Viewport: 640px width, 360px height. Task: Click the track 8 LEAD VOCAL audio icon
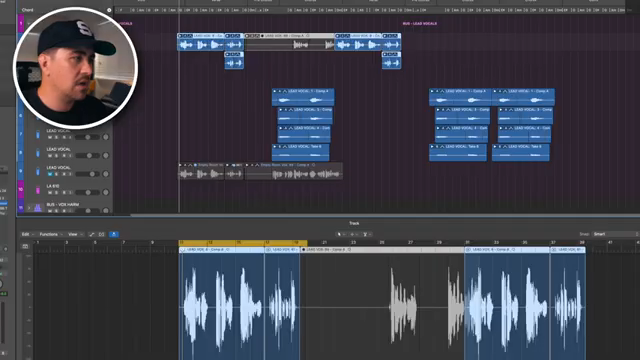[38, 153]
